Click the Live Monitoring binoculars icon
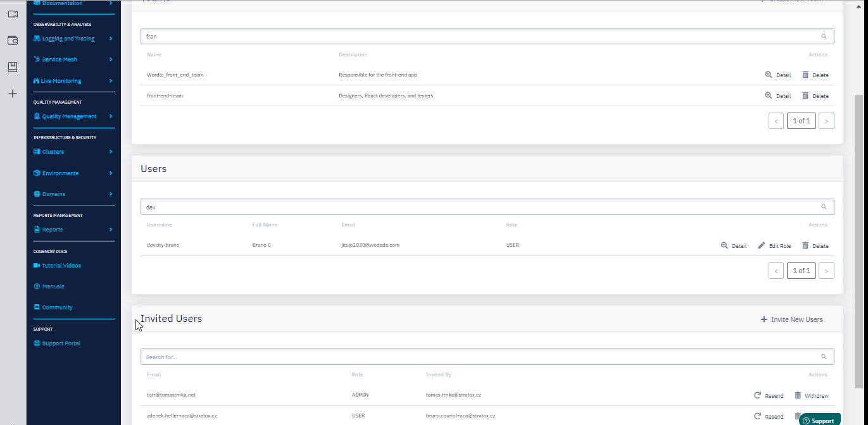The image size is (868, 425). point(37,81)
